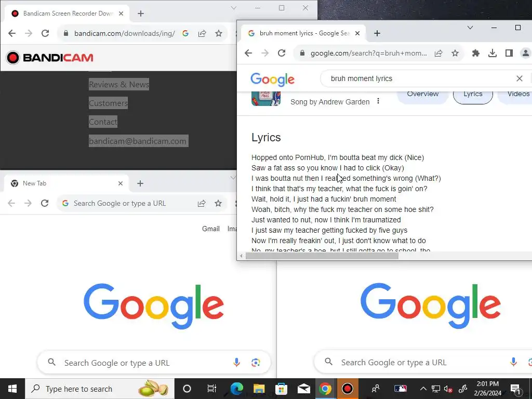
Task: Open new tab in New Tab window
Action: (140, 183)
